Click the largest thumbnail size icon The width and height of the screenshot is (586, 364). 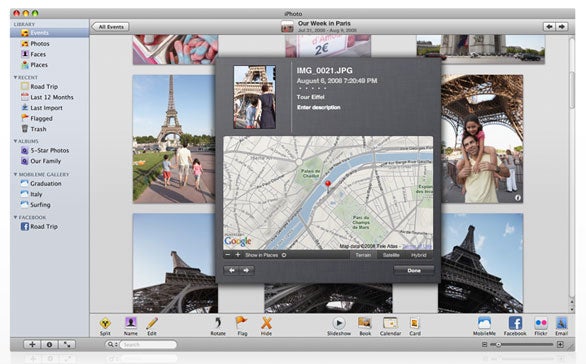pos(560,345)
